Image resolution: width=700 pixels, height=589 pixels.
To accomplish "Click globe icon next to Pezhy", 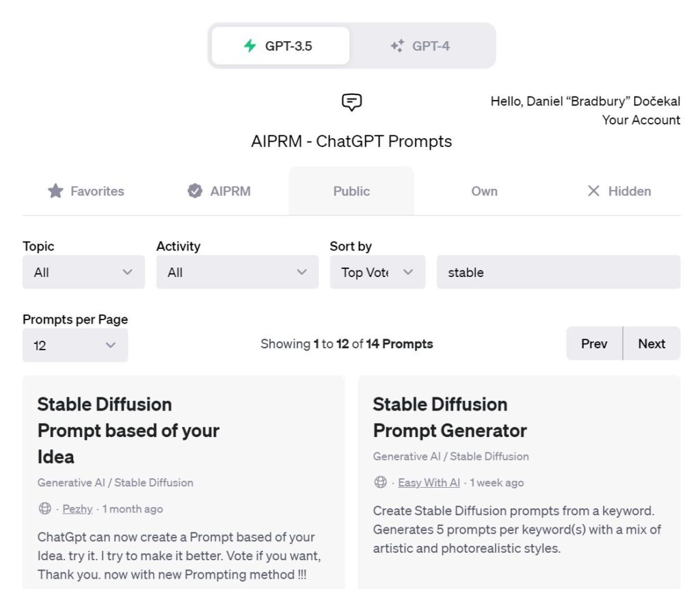I will tap(44, 508).
